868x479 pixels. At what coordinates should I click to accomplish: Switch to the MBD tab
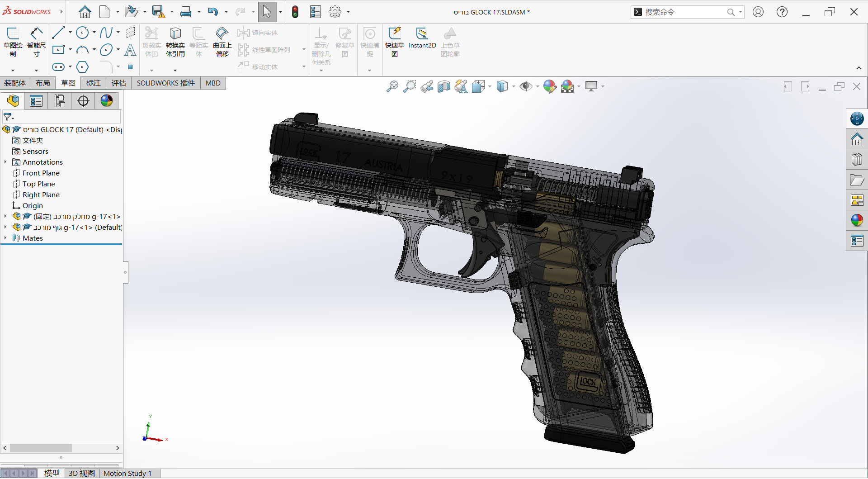(x=213, y=83)
